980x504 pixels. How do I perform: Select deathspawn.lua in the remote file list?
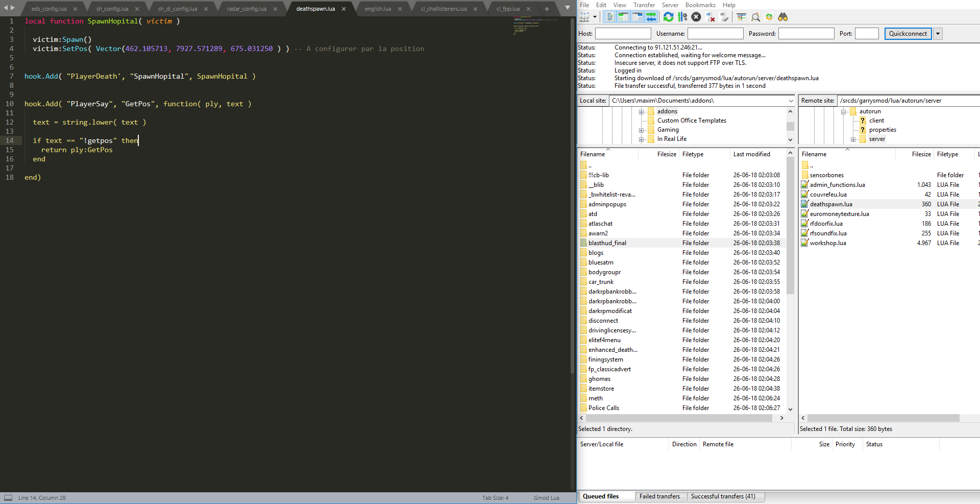(x=831, y=204)
